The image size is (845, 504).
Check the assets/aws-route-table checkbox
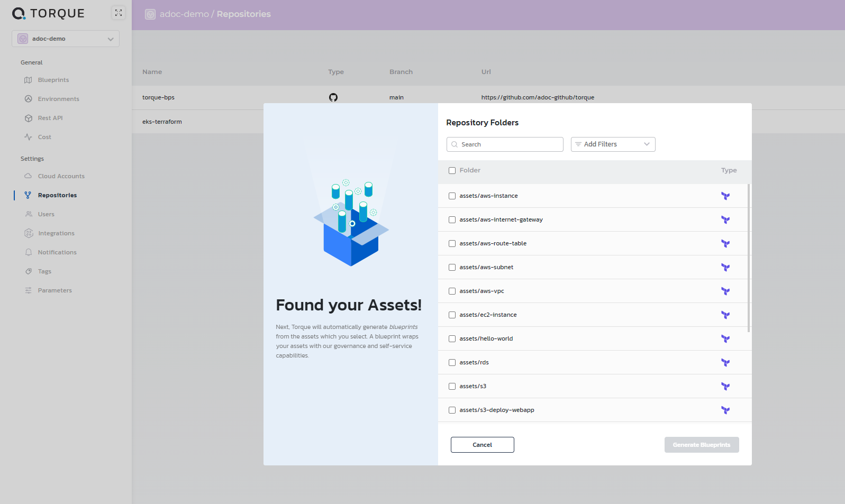tap(452, 243)
